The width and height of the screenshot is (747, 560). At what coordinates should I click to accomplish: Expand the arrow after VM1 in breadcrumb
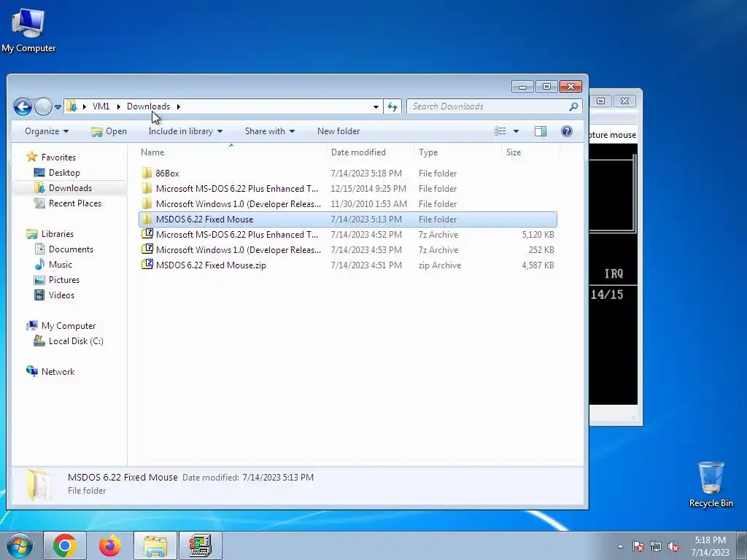pyautogui.click(x=118, y=106)
